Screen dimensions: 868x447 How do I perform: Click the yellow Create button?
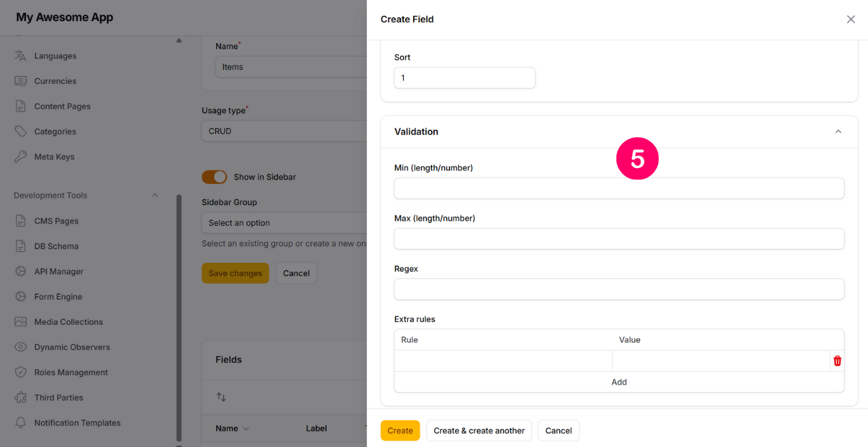coord(400,430)
